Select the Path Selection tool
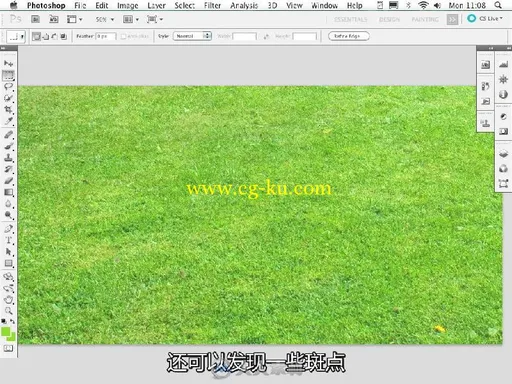The image size is (512, 384). pos(8,252)
